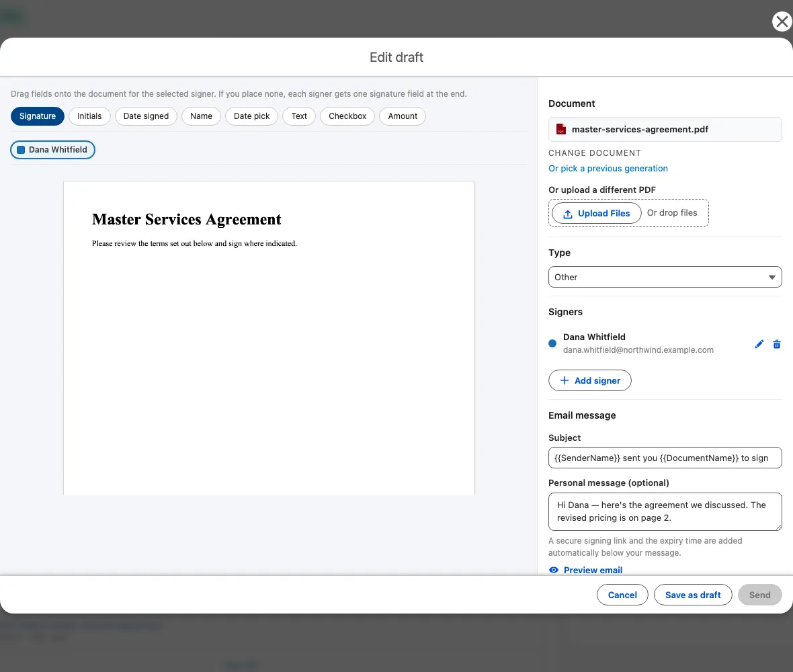Click the Cancel button
The image size is (793, 672).
(622, 595)
